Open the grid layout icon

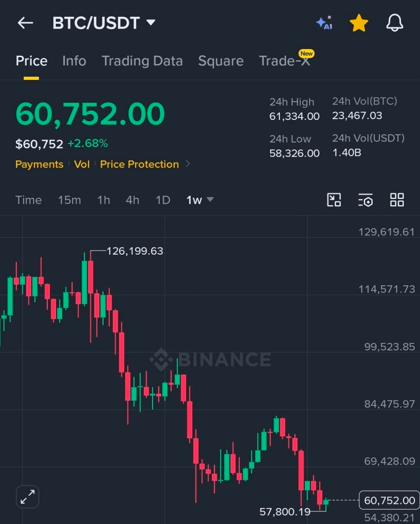click(x=397, y=200)
